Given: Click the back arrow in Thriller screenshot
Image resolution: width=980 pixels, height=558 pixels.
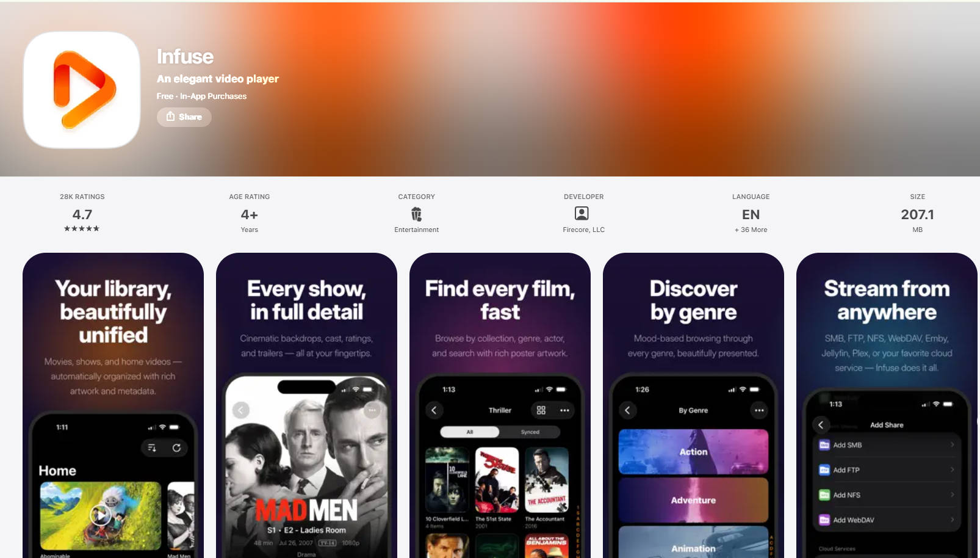Looking at the screenshot, I should pyautogui.click(x=434, y=410).
